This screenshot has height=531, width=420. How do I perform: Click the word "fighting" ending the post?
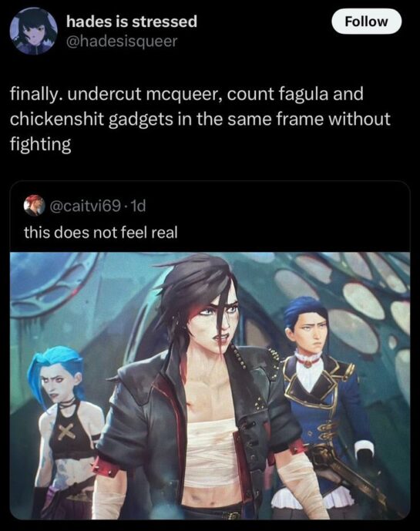[x=40, y=145]
